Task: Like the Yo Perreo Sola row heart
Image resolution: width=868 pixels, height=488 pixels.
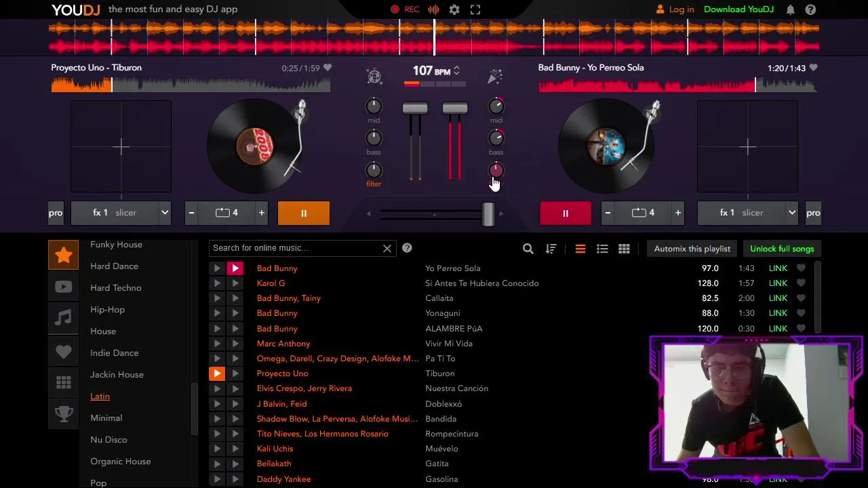Action: click(x=801, y=268)
